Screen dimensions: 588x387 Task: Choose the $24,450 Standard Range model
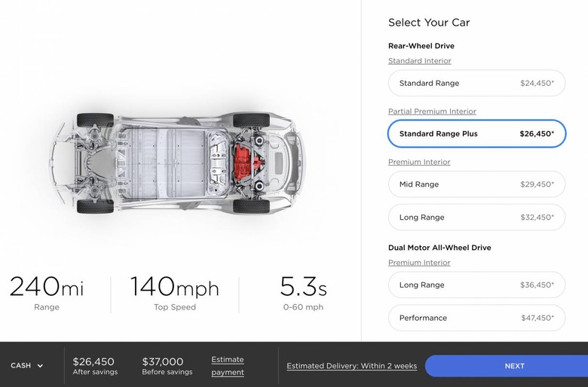click(476, 84)
